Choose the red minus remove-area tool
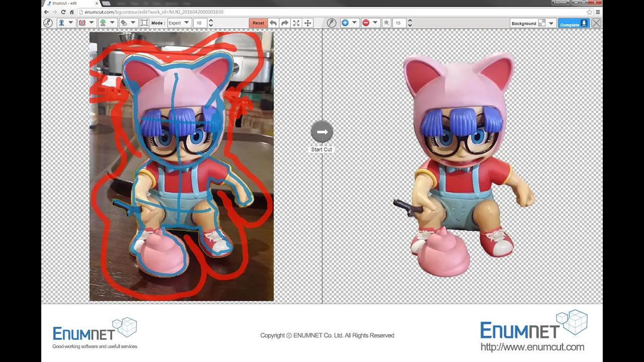 point(366,23)
